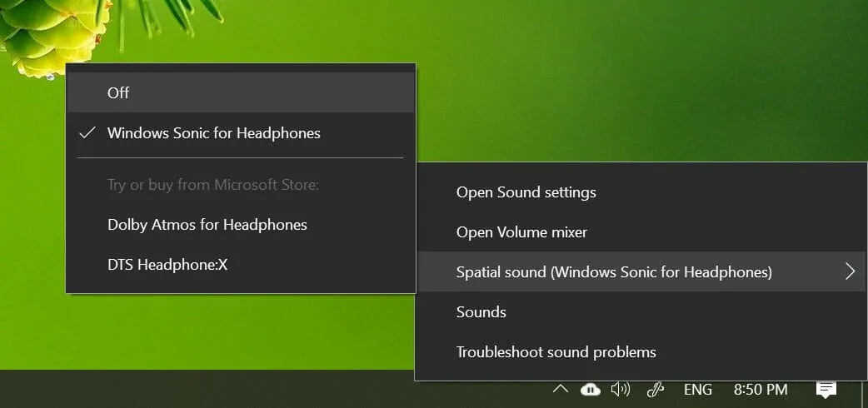Launch Troubleshoot sound problems
Image resolution: width=868 pixels, height=408 pixels.
(641, 351)
